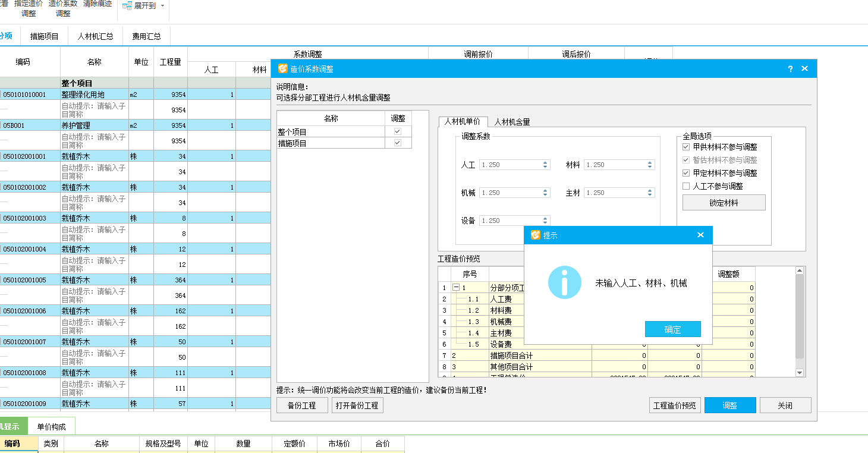Click the 整个项目 row in dialog list
The height and width of the screenshot is (453, 868).
click(x=331, y=131)
